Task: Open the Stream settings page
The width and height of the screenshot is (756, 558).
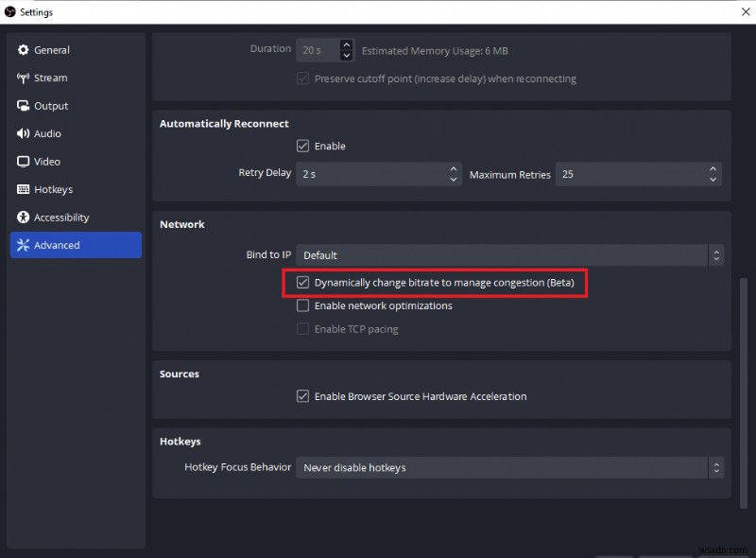Action: click(x=76, y=78)
